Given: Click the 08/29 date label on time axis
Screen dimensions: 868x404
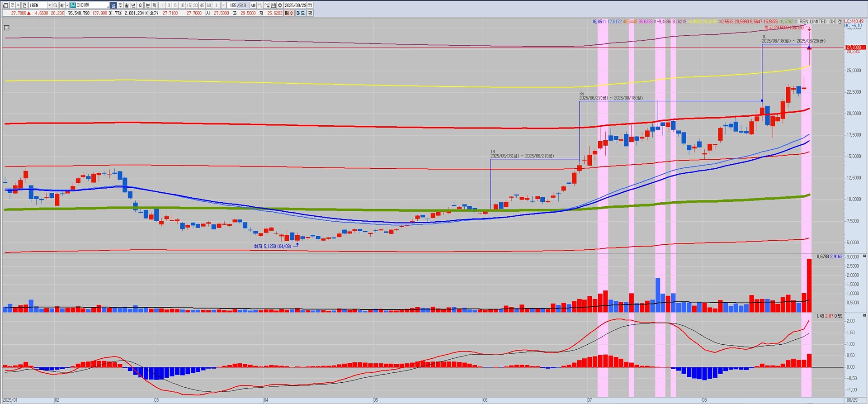Looking at the screenshot, I should (852, 400).
